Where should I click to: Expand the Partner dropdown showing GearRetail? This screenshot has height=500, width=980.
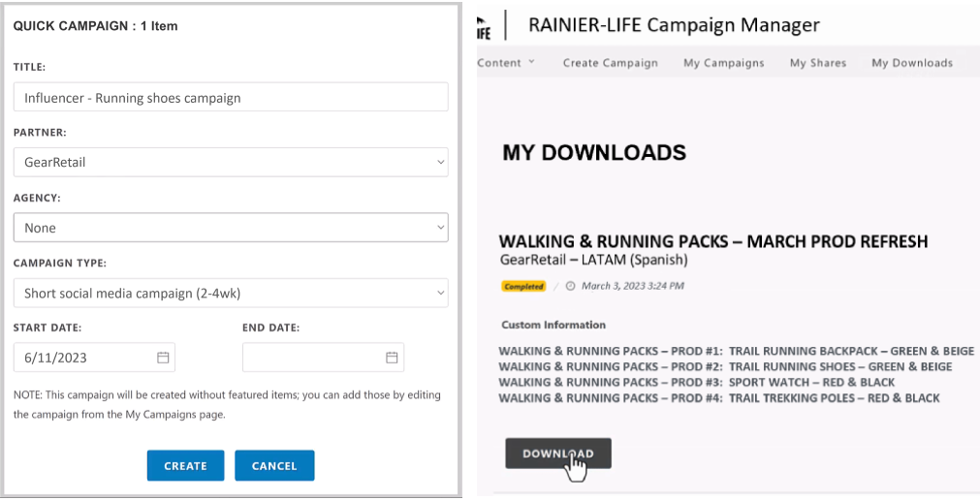(x=231, y=162)
